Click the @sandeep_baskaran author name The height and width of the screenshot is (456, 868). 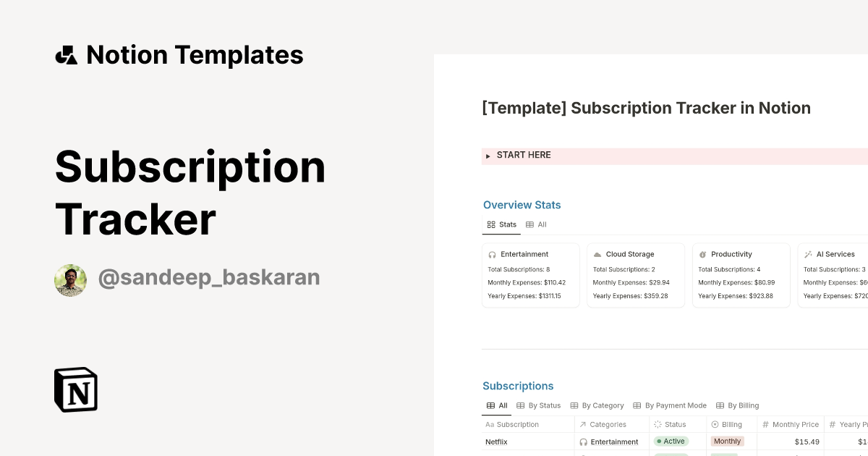[x=209, y=277]
